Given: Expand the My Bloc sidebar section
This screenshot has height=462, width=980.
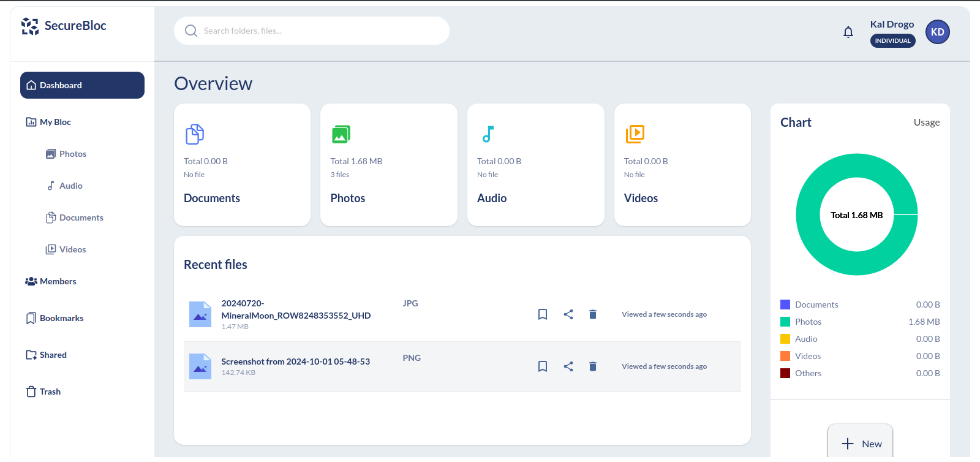Looking at the screenshot, I should (x=55, y=122).
